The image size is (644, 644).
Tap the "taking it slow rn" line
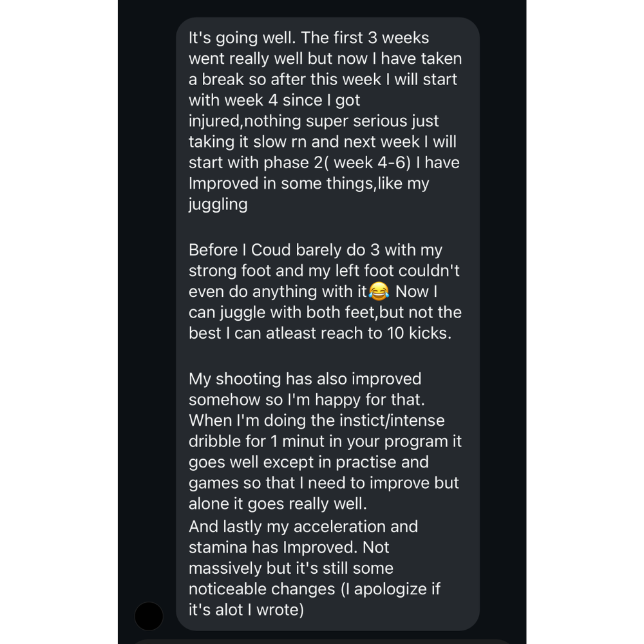pos(323,142)
